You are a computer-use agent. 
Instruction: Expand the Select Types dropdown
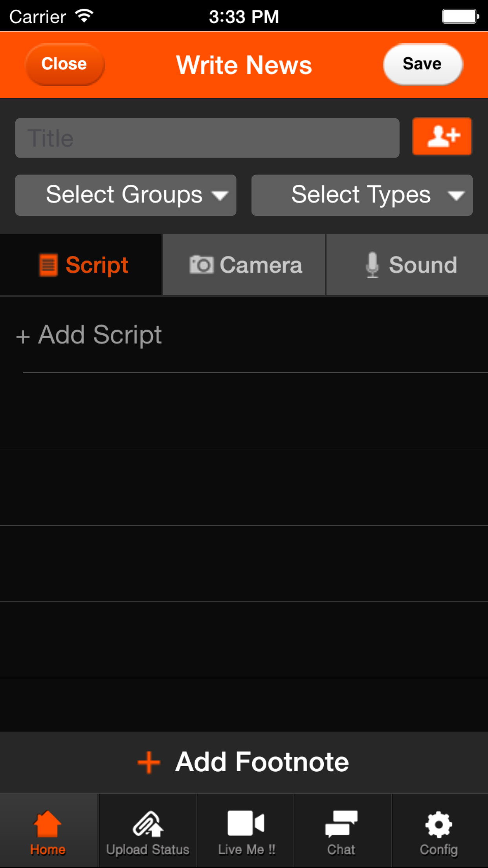pos(362,195)
